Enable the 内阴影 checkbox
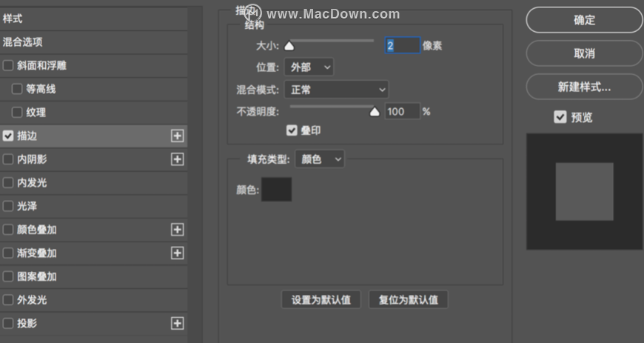The width and height of the screenshot is (644, 343). pos(8,159)
